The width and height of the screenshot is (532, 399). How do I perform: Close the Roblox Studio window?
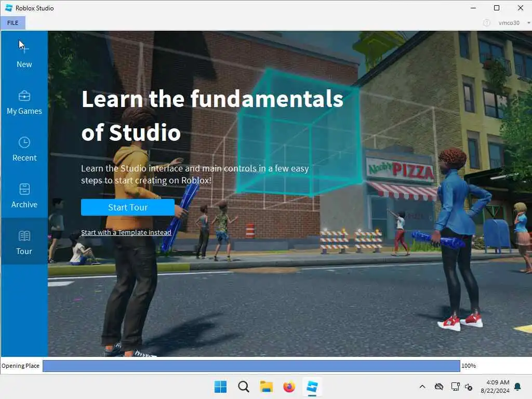click(x=520, y=8)
